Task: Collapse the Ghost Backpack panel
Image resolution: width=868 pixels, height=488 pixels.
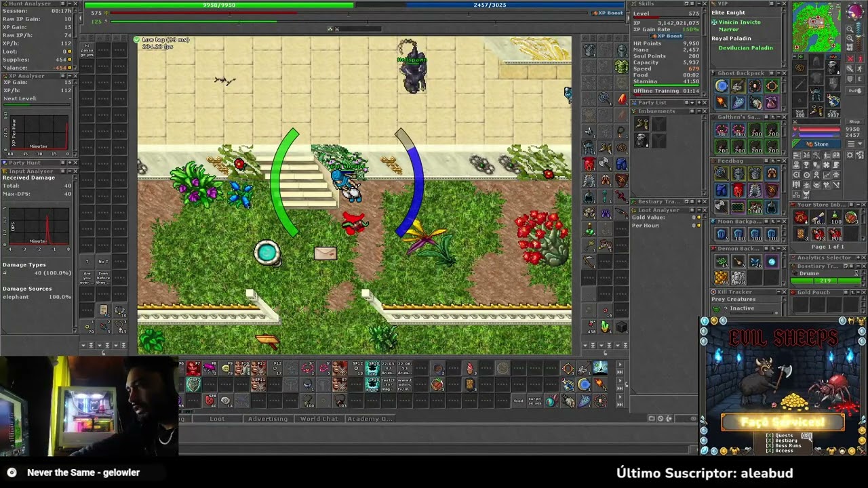Action: (778, 73)
